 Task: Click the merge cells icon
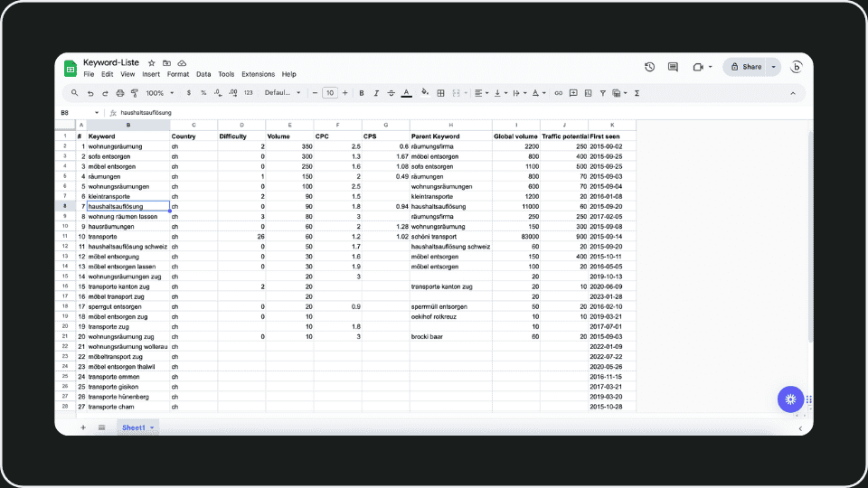[x=456, y=93]
